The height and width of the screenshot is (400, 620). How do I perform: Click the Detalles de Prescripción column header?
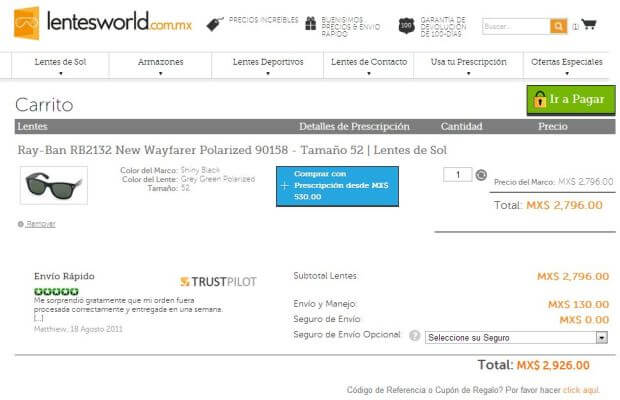(x=354, y=126)
